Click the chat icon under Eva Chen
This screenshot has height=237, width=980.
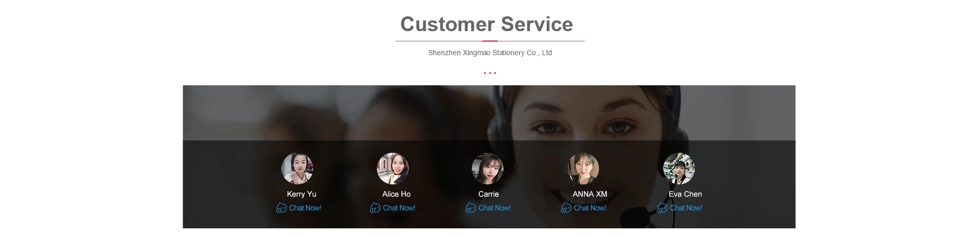(662, 208)
